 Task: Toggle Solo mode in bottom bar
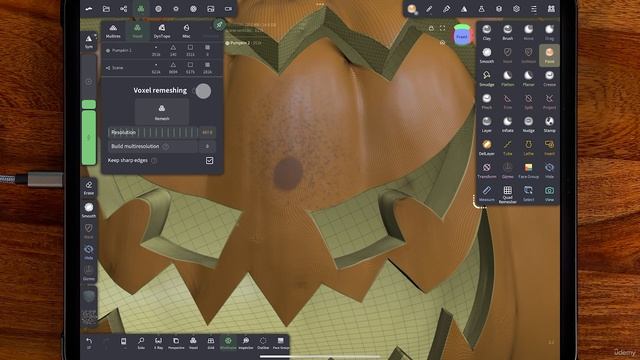pos(141,343)
